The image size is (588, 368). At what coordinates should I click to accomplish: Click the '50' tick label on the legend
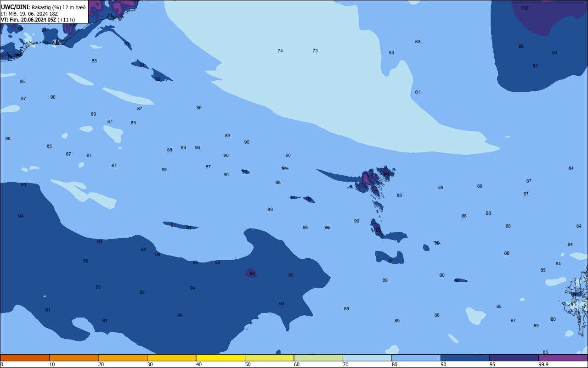click(248, 364)
